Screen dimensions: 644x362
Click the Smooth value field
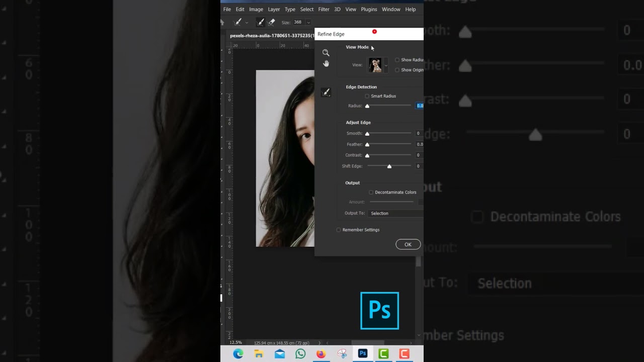click(x=420, y=133)
